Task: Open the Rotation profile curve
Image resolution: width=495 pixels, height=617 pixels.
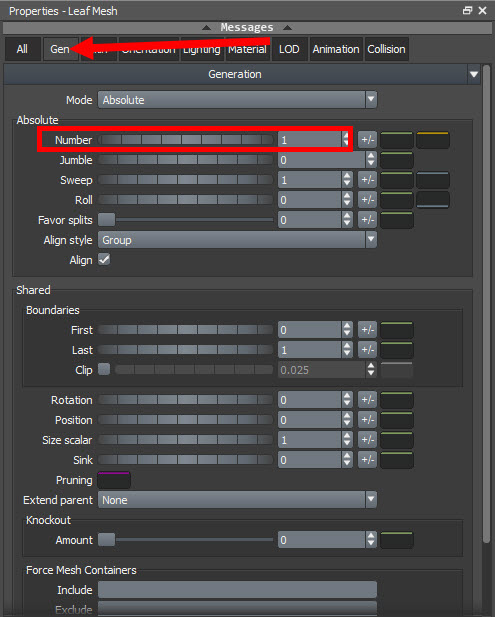Action: (397, 400)
